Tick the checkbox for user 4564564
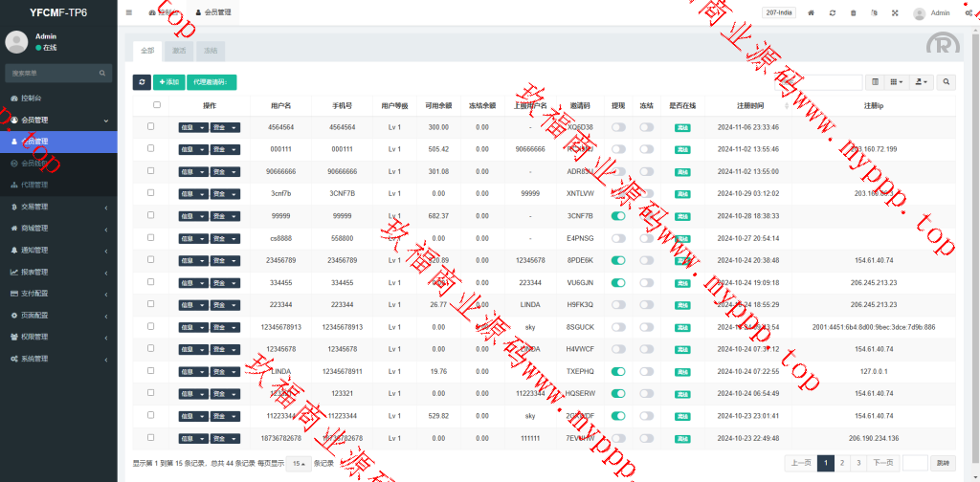Screen dimensions: 980x482 coord(150,126)
